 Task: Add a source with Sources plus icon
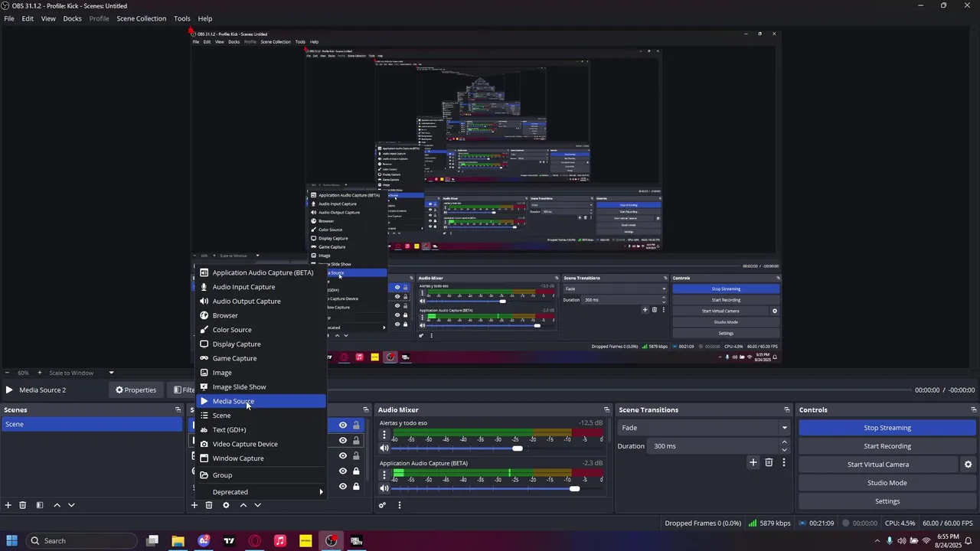(194, 505)
